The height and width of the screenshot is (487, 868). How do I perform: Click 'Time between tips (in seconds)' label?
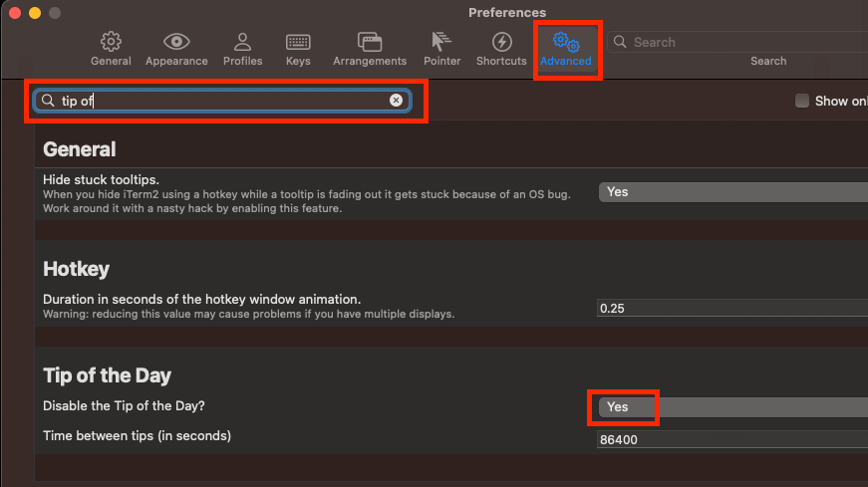[x=137, y=435]
